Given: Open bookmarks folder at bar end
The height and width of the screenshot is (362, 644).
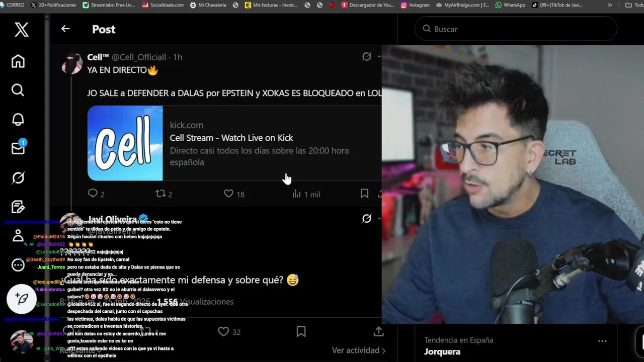Looking at the screenshot, I should (x=633, y=5).
